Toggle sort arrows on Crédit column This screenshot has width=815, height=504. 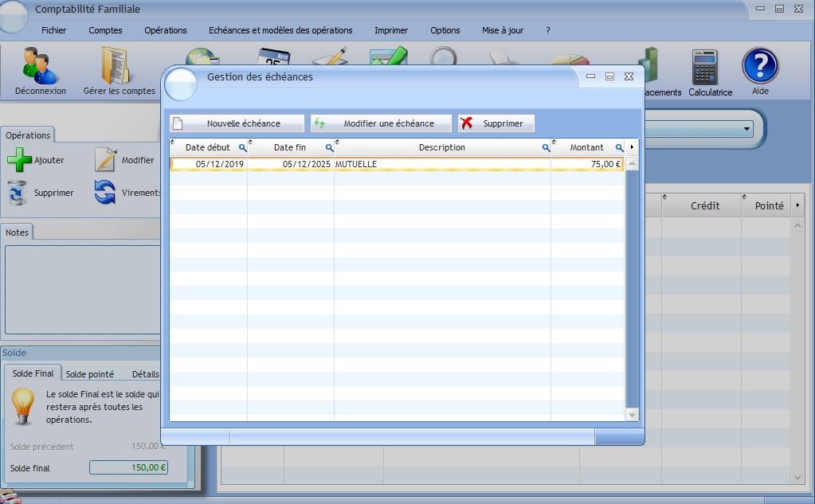(664, 197)
